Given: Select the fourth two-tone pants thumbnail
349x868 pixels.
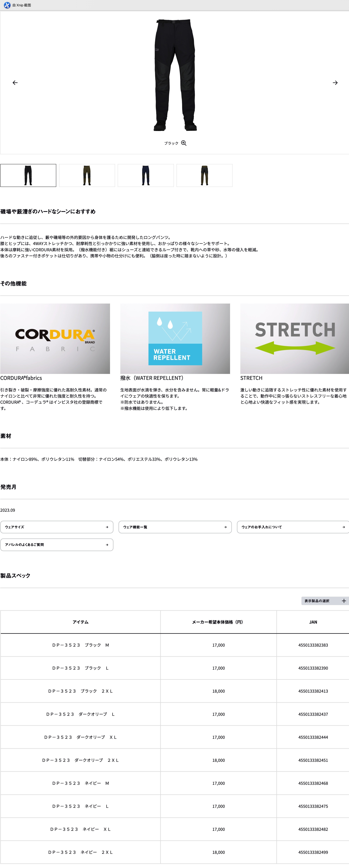Looking at the screenshot, I should [204, 175].
